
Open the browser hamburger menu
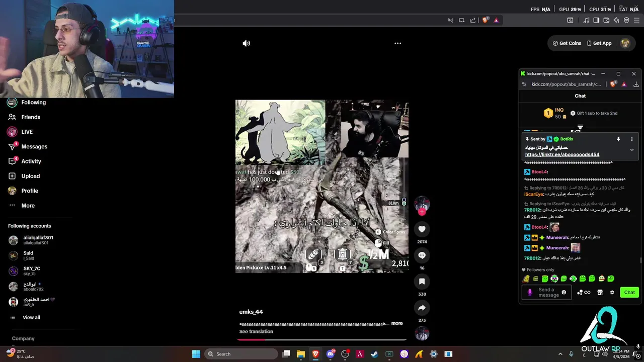(x=636, y=20)
